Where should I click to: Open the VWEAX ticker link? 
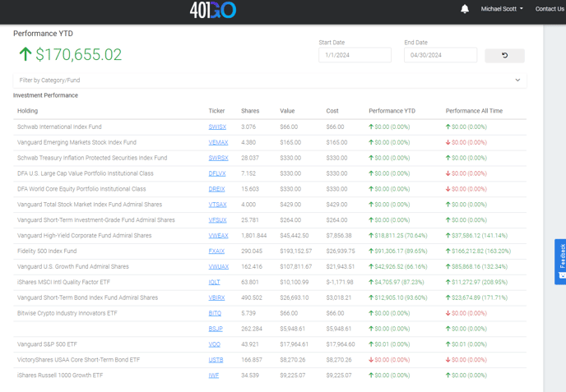[x=218, y=236]
